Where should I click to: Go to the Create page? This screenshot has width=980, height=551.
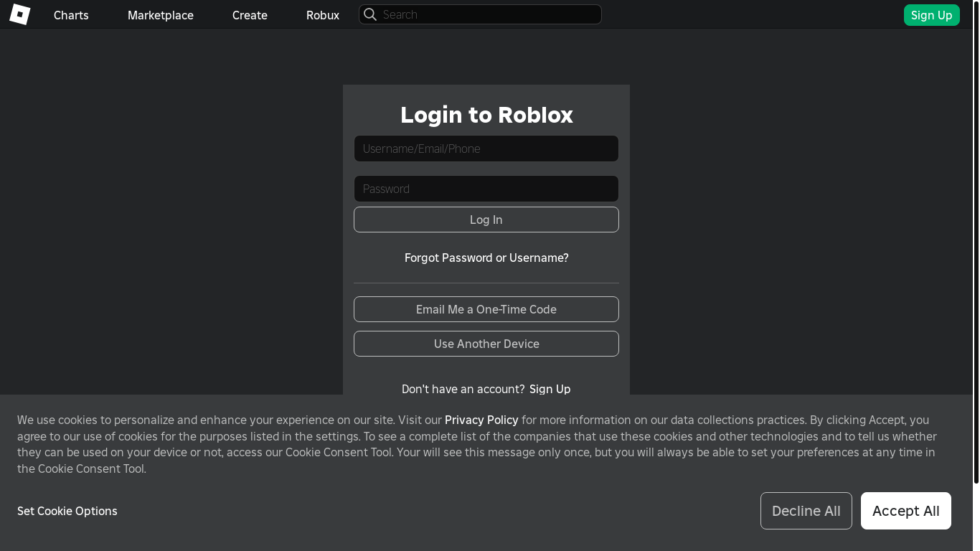coord(250,15)
